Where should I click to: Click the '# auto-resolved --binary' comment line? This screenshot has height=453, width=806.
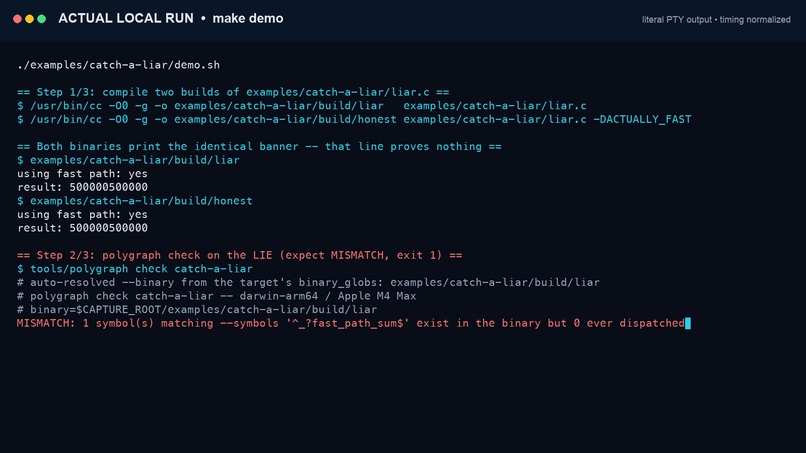[308, 282]
